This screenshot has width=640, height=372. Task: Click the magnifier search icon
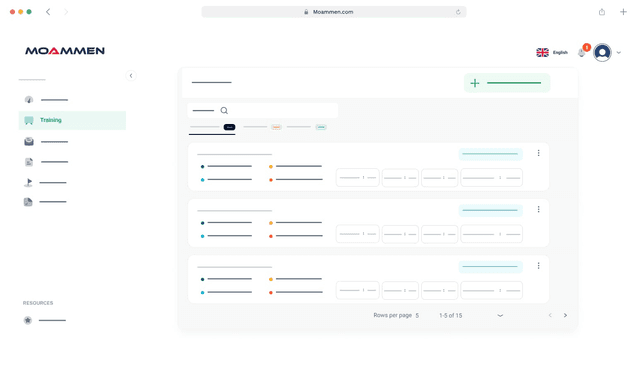(x=224, y=111)
